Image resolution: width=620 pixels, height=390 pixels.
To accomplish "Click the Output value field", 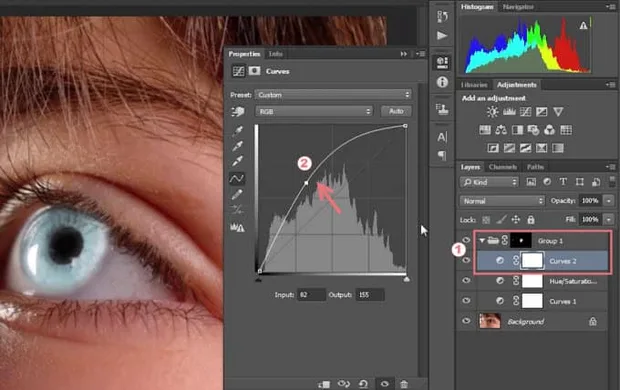I will [370, 295].
